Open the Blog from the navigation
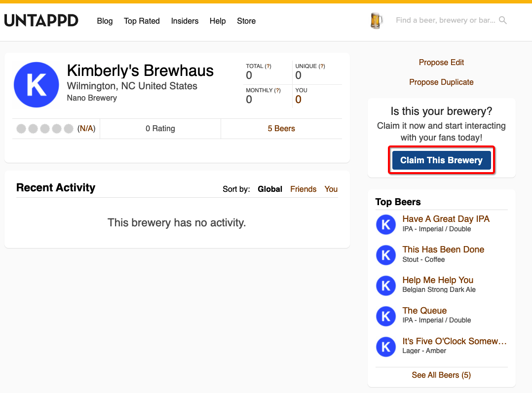The height and width of the screenshot is (393, 532). (x=105, y=21)
